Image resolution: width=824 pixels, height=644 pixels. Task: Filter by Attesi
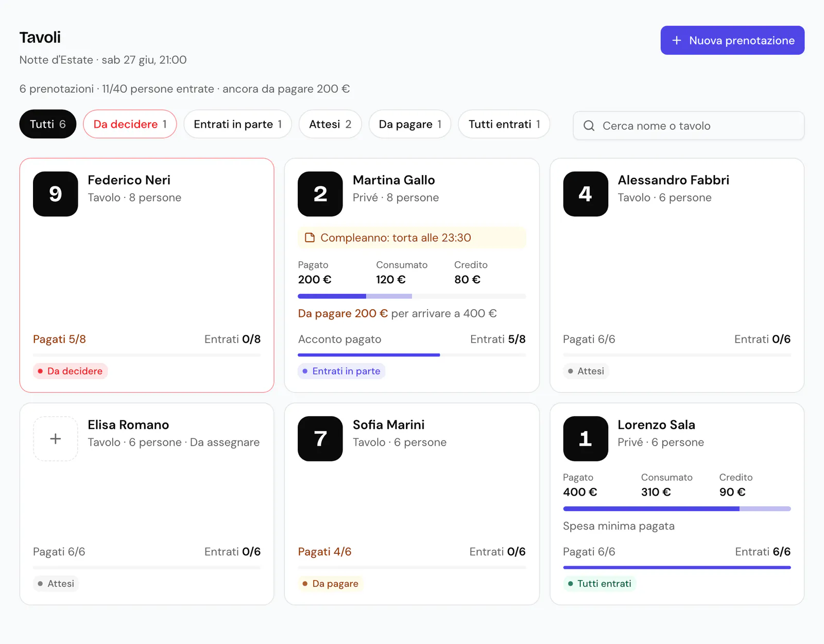(x=330, y=124)
